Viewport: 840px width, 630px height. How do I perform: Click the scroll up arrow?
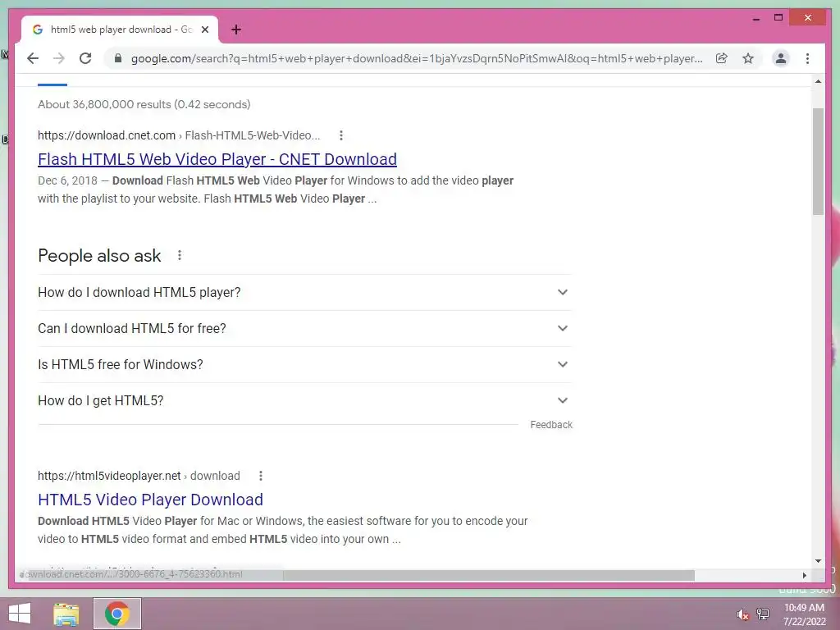coord(818,81)
